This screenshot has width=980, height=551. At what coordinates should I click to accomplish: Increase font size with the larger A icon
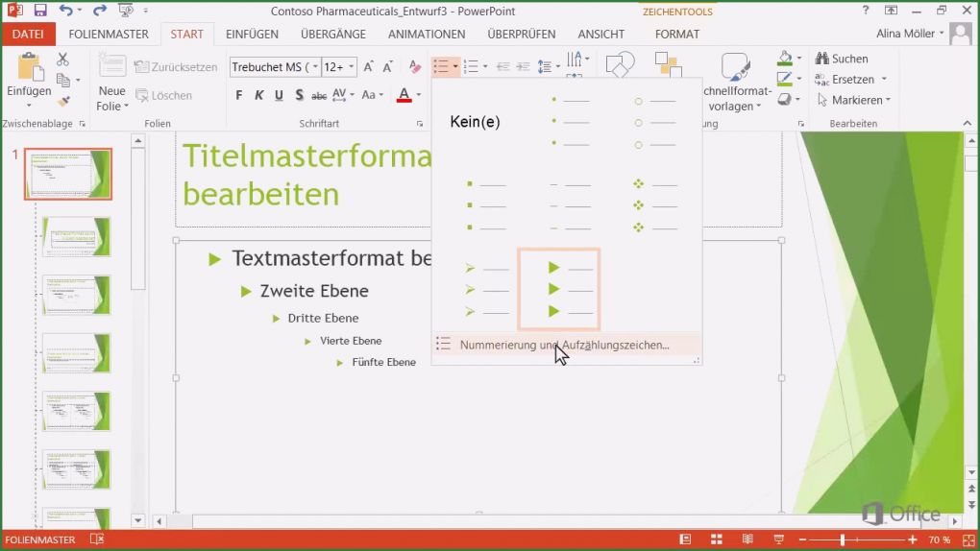click(x=369, y=67)
